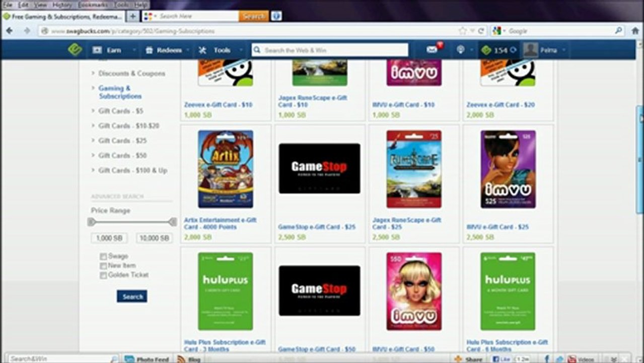The width and height of the screenshot is (644, 363).
Task: Open Gift Cards - $5 category
Action: tap(121, 111)
